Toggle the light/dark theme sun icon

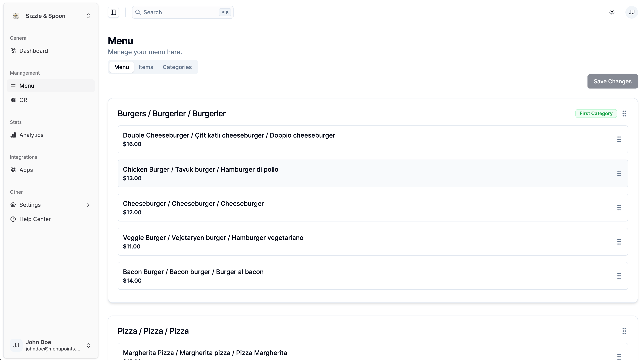[612, 12]
